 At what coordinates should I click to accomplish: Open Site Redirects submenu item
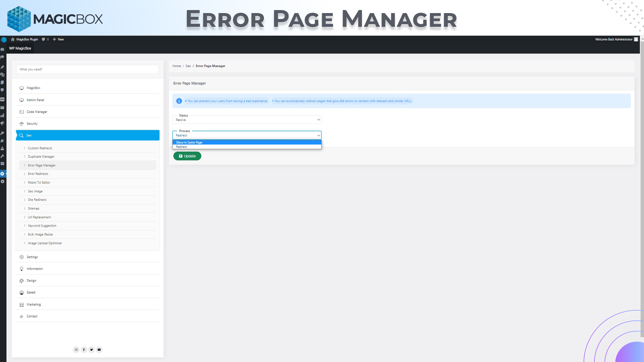(x=88, y=200)
